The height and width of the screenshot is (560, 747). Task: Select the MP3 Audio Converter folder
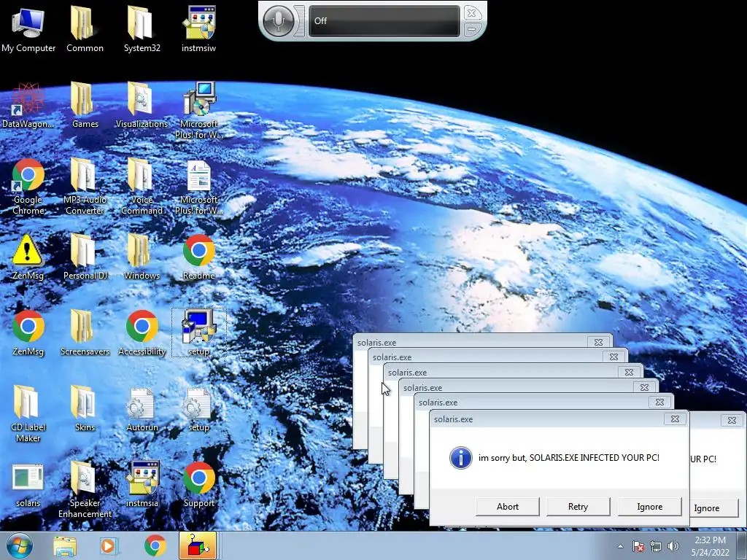[85, 186]
